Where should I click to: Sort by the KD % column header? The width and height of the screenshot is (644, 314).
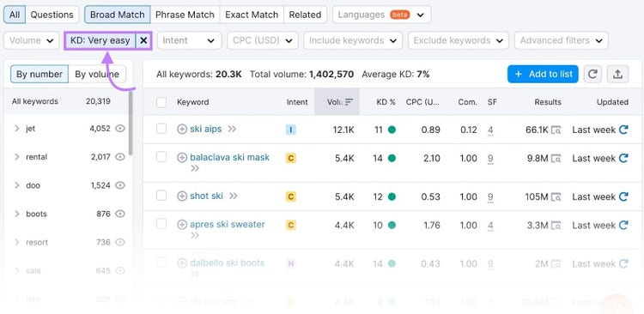(x=386, y=102)
